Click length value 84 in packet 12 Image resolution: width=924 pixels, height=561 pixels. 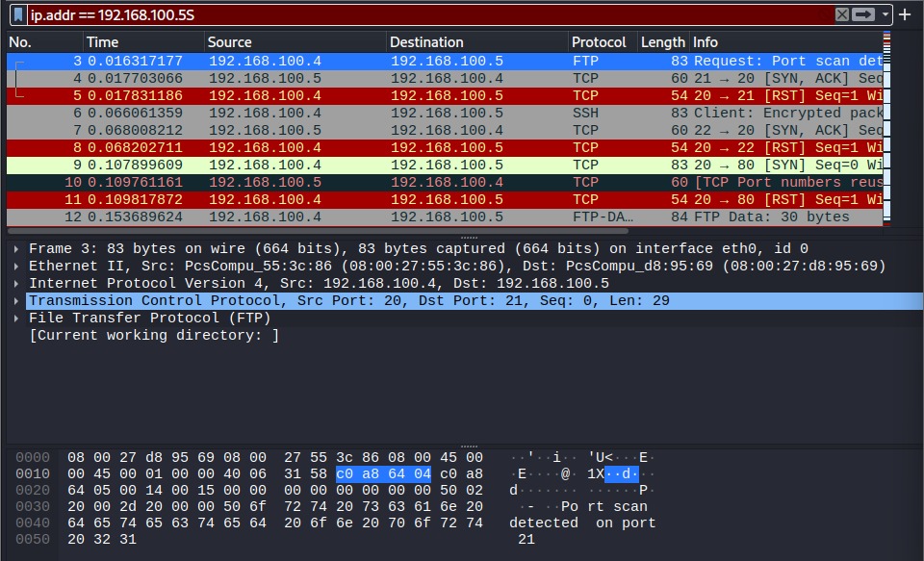coord(679,217)
